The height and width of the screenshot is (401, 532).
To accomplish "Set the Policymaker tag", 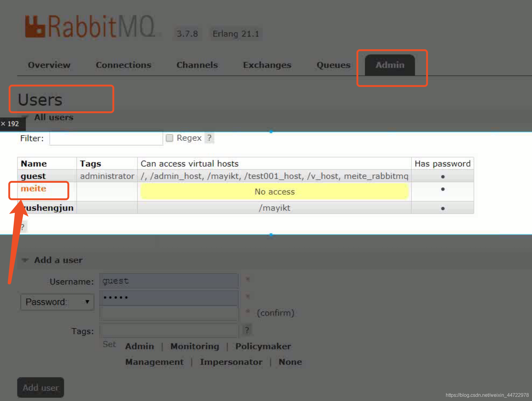I will click(x=263, y=346).
